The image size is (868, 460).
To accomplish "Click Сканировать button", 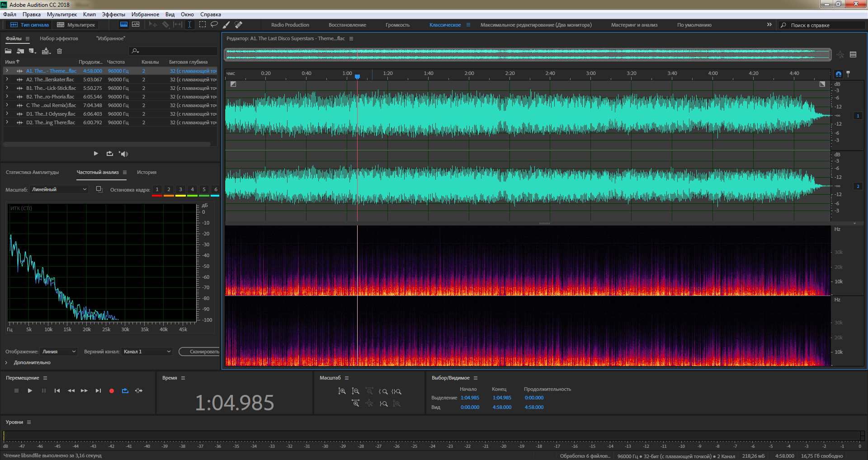I will [x=199, y=352].
